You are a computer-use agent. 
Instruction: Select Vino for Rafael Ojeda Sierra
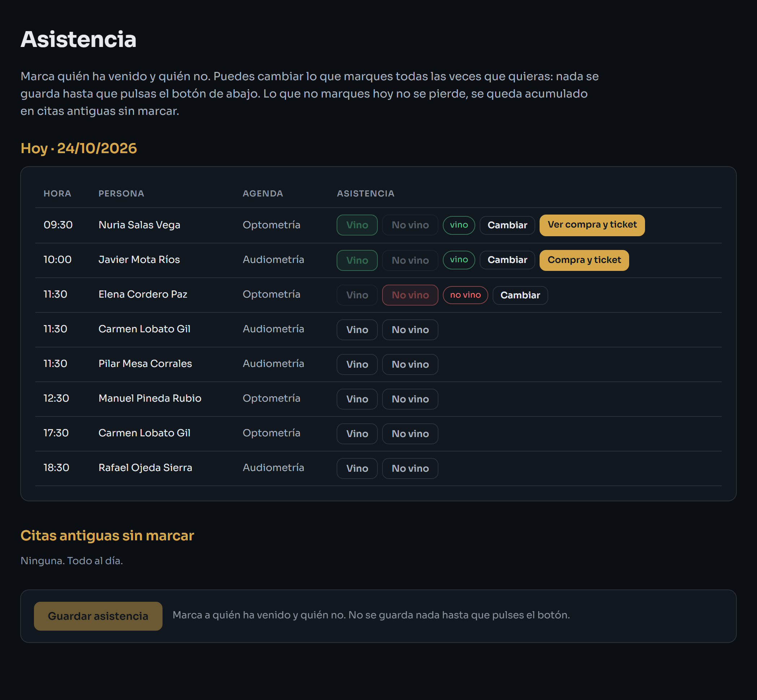[357, 468]
